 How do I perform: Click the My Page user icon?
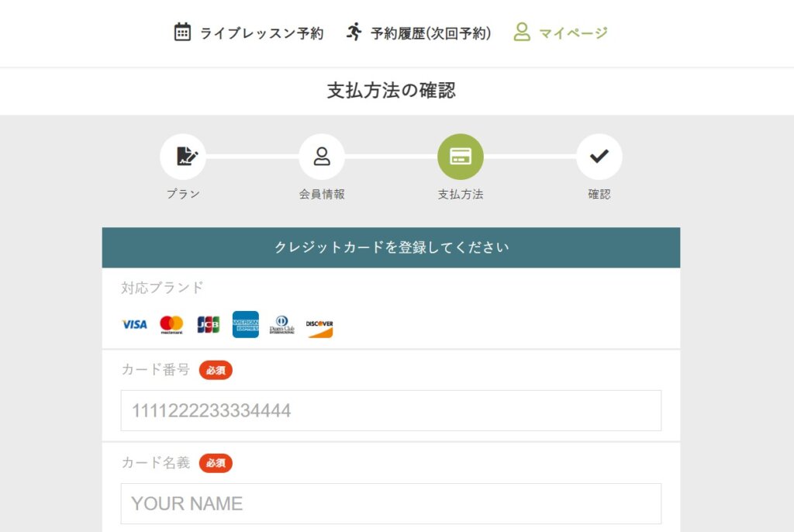click(x=522, y=32)
